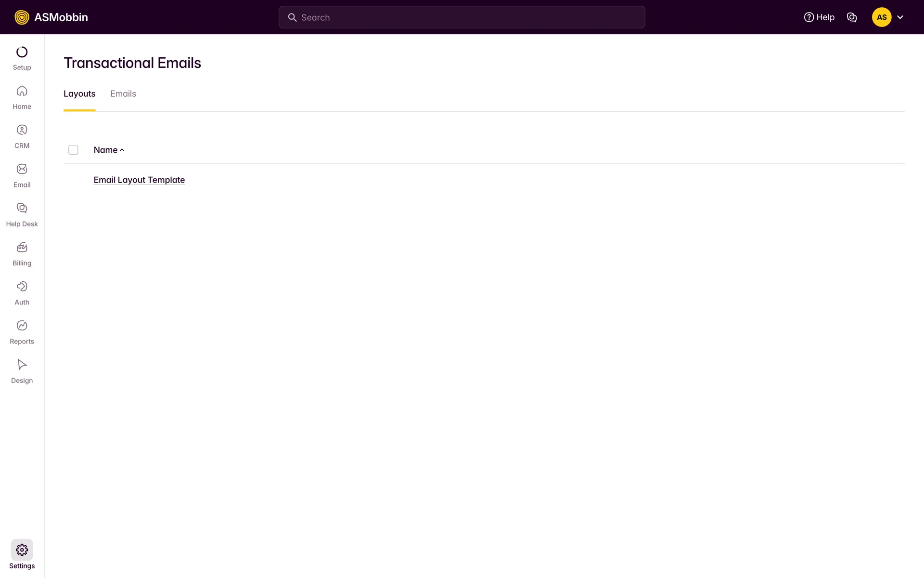Switch to the Emails tab
Viewport: 924px width, 578px height.
point(123,94)
